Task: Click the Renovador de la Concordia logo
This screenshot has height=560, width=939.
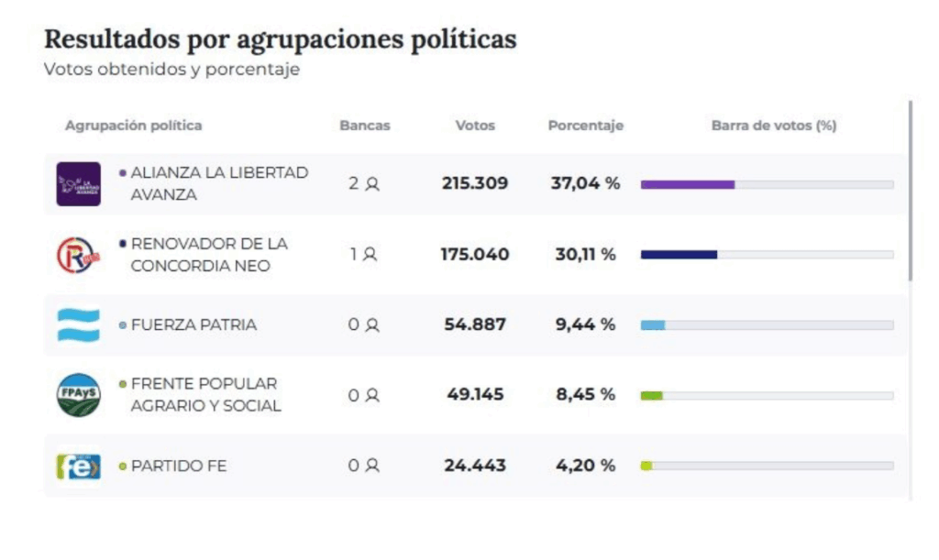Action: 78,255
